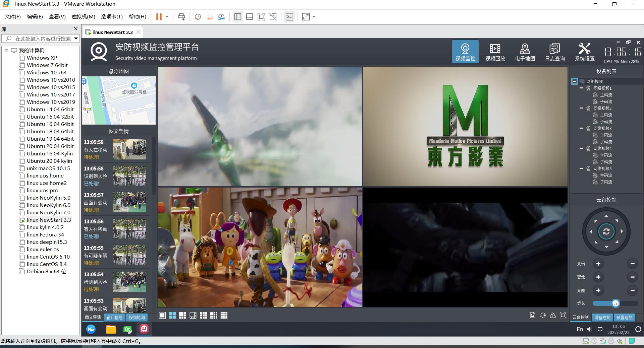
Task: Select the 13:05:59 有人在移动 alarm thumbnail
Action: pos(129,149)
